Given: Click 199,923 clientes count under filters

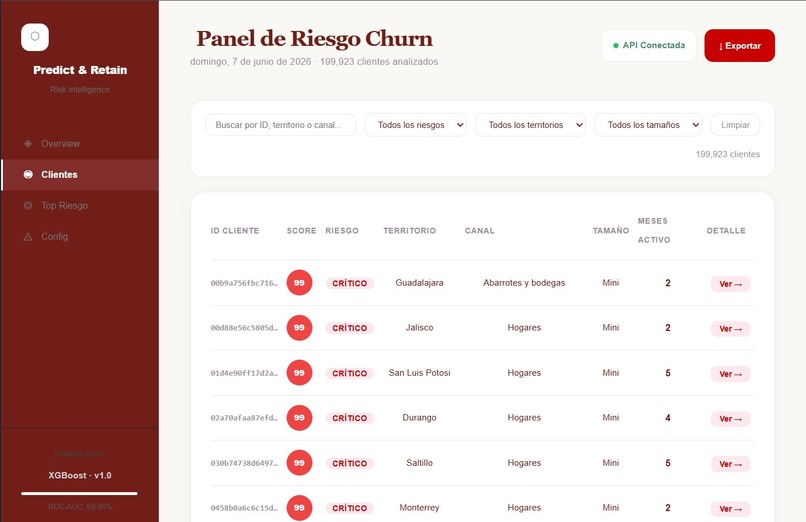Looking at the screenshot, I should point(727,154).
